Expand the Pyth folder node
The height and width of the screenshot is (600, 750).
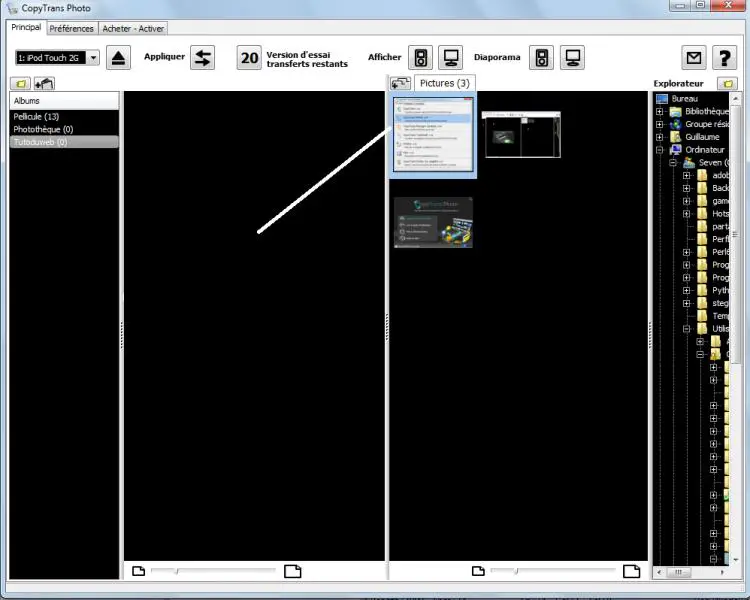click(686, 290)
